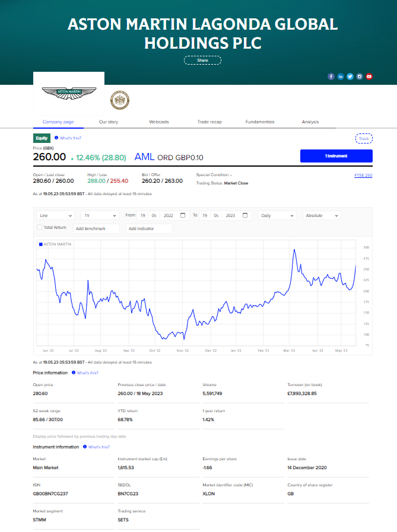Expand the Absolute scale dropdown
This screenshot has height=532, width=397.
point(322,215)
